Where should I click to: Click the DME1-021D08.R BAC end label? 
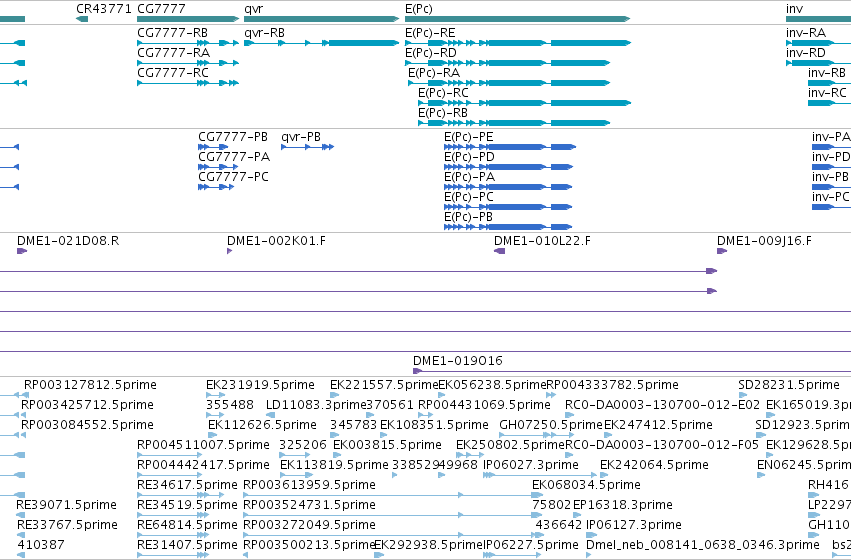click(68, 241)
